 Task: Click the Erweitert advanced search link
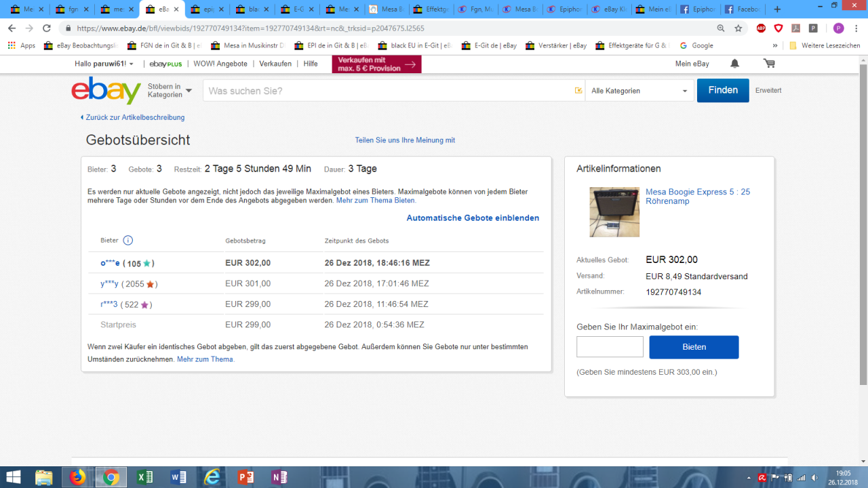pyautogui.click(x=768, y=90)
